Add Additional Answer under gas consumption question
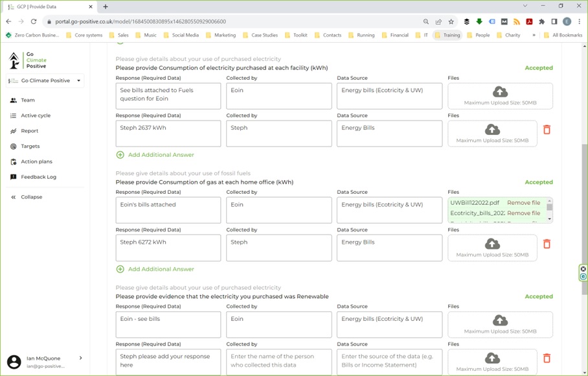This screenshot has width=588, height=376. [155, 269]
